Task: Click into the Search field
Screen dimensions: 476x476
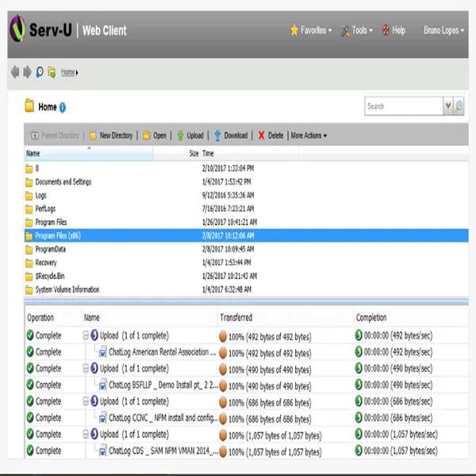Action: pyautogui.click(x=404, y=106)
